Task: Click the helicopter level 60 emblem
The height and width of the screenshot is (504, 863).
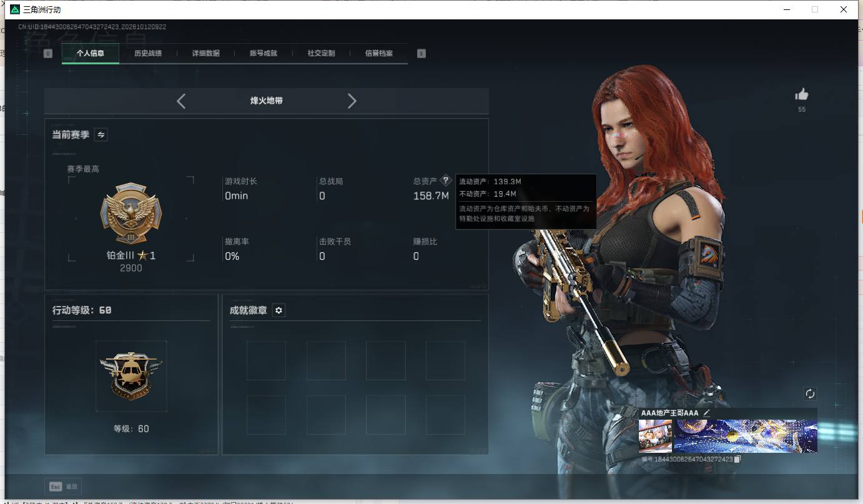Action: [131, 376]
